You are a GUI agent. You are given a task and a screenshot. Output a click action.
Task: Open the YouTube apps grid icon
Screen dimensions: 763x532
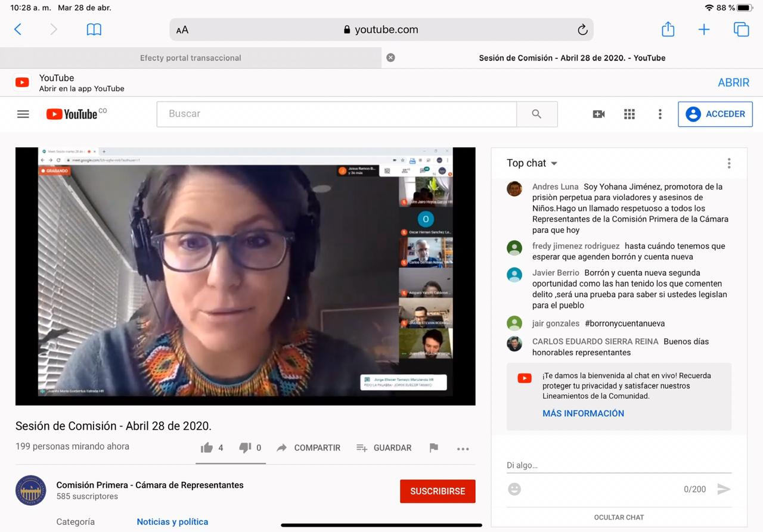(629, 114)
